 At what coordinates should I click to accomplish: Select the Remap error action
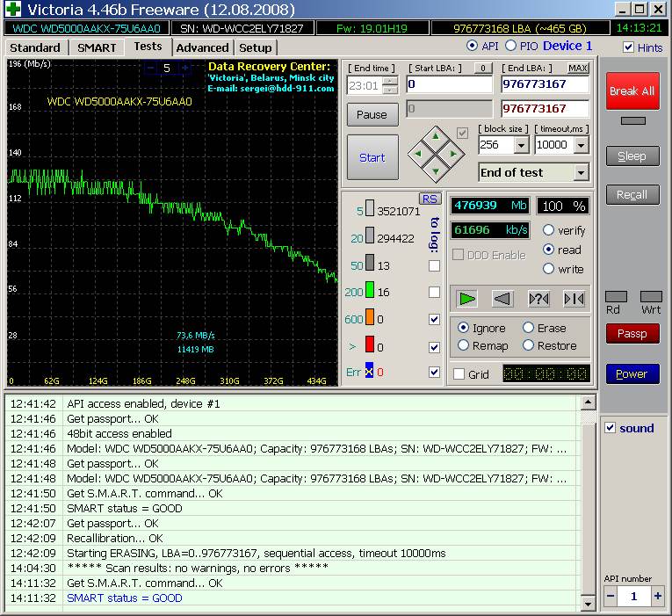pos(463,345)
